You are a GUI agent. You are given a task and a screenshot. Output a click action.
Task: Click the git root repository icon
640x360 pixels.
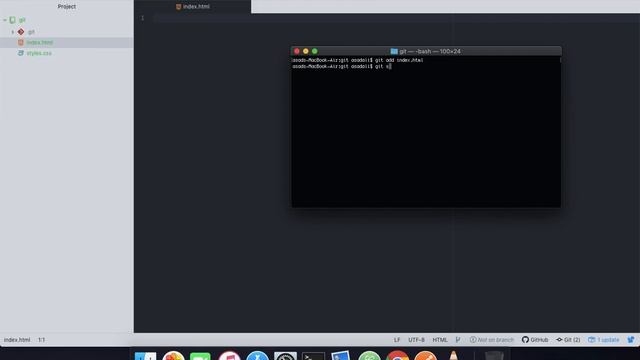13,20
